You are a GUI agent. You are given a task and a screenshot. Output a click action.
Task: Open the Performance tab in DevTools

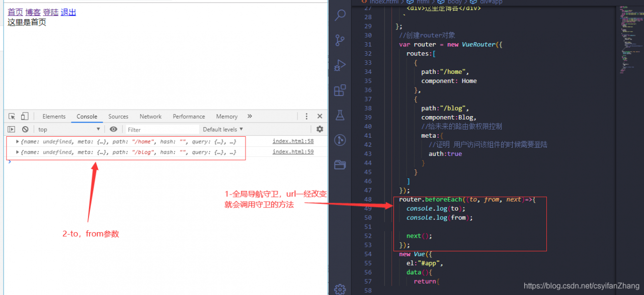coord(189,116)
